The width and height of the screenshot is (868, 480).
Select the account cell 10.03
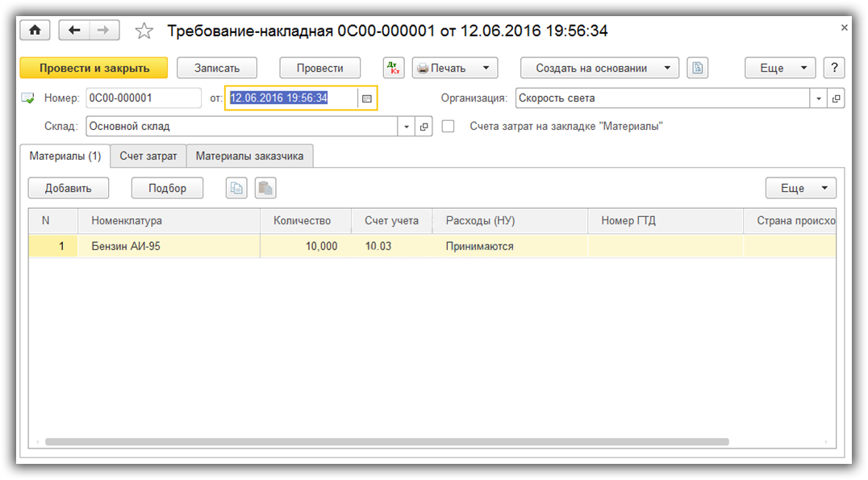(392, 246)
